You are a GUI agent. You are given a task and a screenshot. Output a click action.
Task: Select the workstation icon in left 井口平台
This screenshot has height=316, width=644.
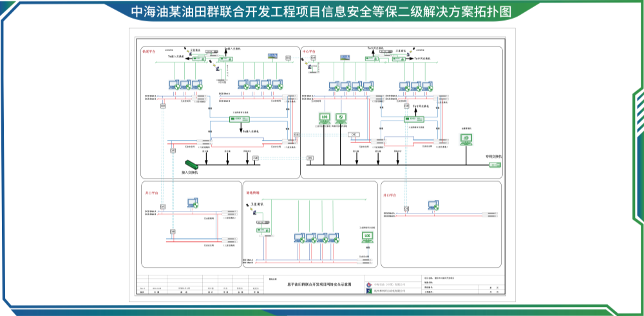191,203
